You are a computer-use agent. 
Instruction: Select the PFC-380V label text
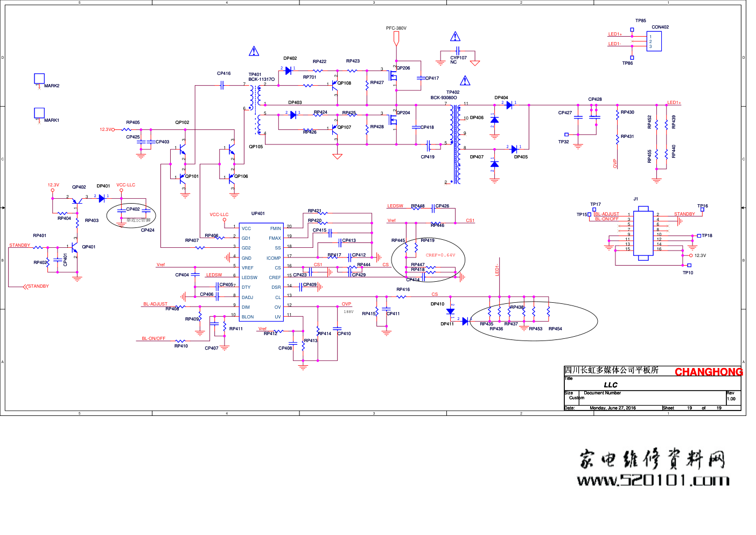(396, 28)
